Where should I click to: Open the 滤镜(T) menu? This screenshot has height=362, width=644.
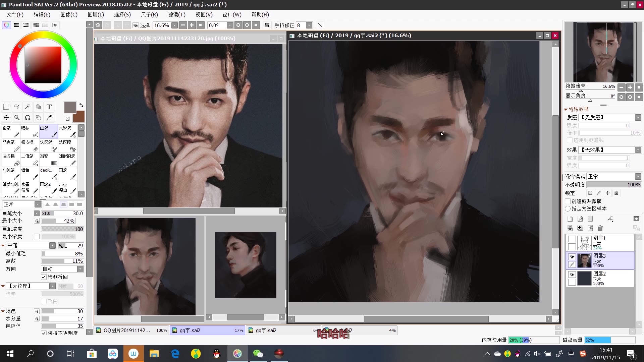[x=177, y=14]
